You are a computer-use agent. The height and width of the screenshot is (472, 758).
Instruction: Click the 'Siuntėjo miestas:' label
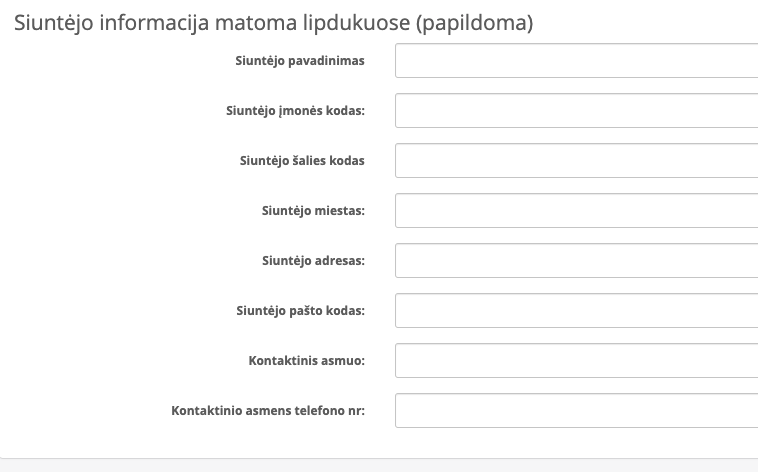click(313, 211)
